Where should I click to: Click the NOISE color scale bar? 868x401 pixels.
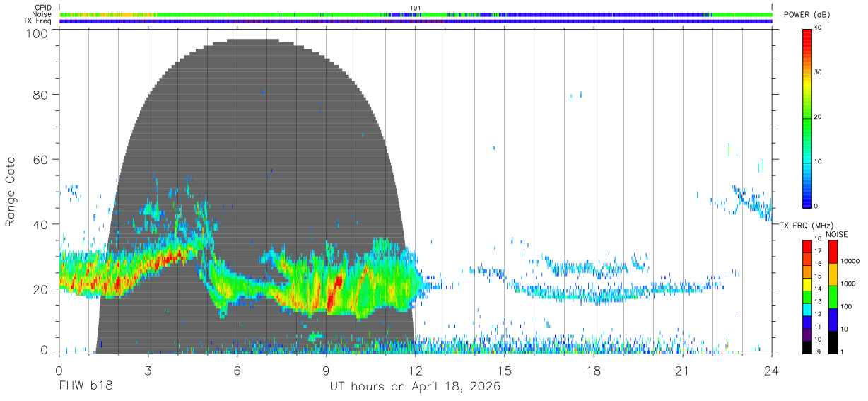[833, 296]
